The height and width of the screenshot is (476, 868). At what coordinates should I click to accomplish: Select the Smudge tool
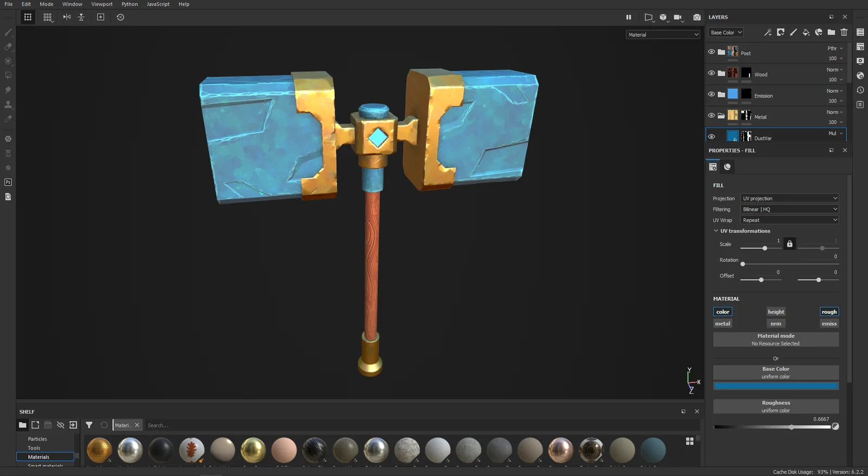click(x=8, y=90)
